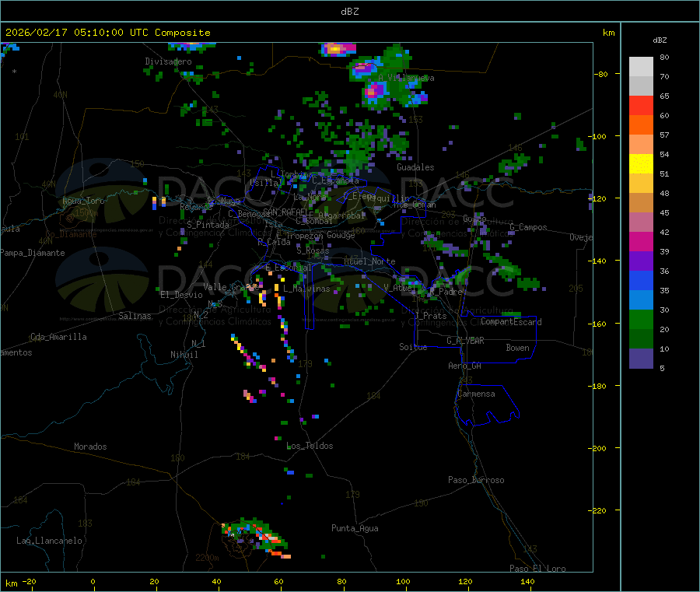Click the '-200' value on the right axis
700x592 pixels.
click(x=597, y=448)
